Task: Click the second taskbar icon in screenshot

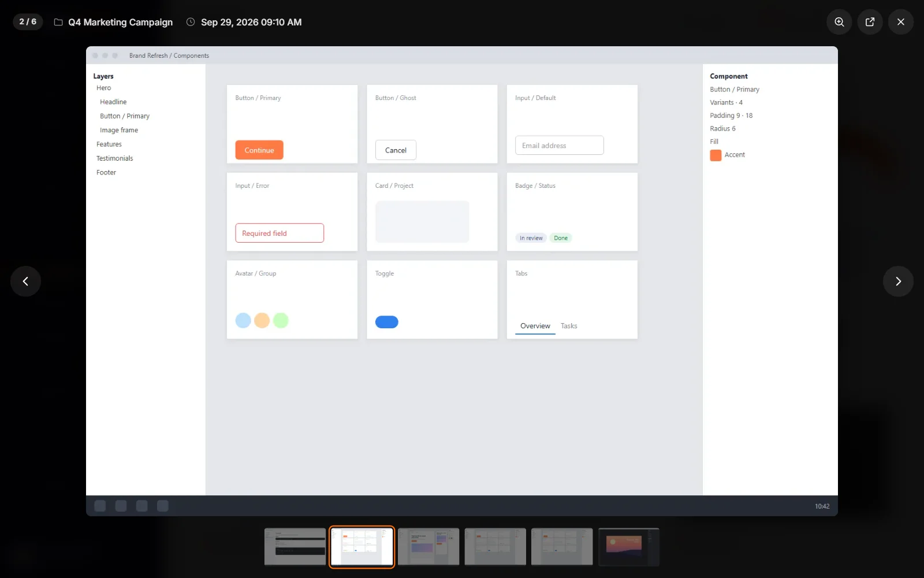Action: [121, 506]
